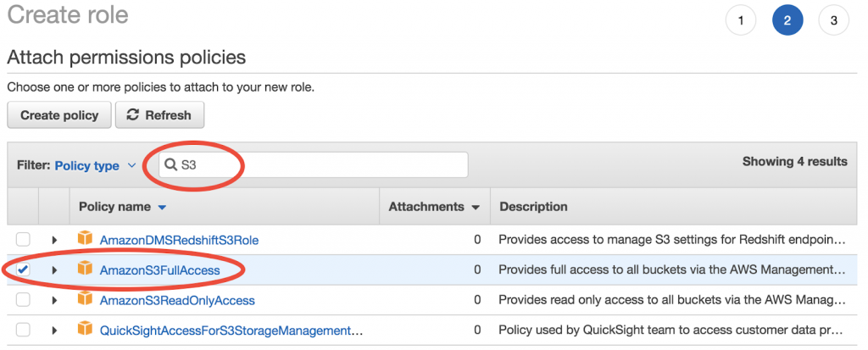The image size is (868, 350).
Task: Click the AmazonS3ReadOnlyAccess policy box icon
Action: pyautogui.click(x=85, y=299)
